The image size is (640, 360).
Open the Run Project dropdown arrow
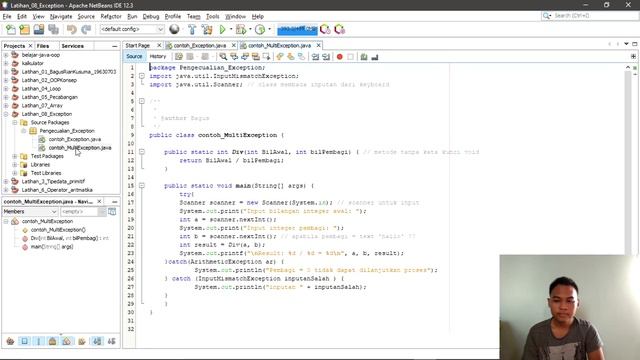point(231,29)
